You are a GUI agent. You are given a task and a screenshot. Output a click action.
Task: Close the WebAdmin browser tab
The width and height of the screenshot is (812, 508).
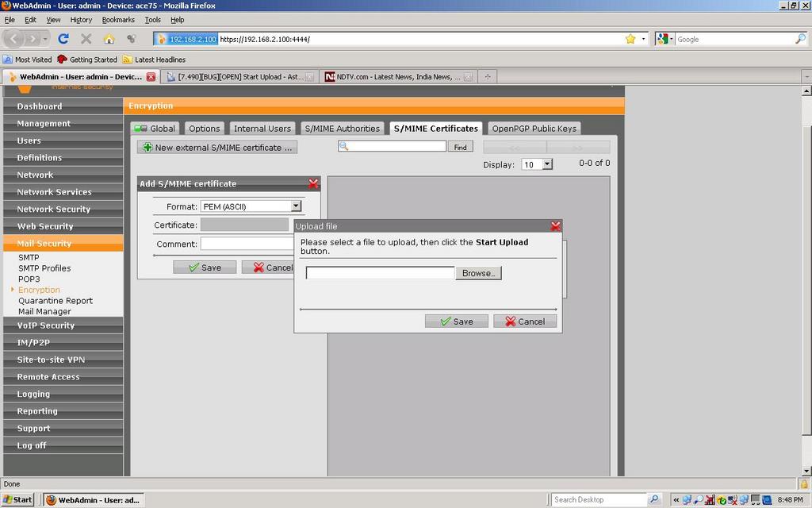tap(151, 77)
